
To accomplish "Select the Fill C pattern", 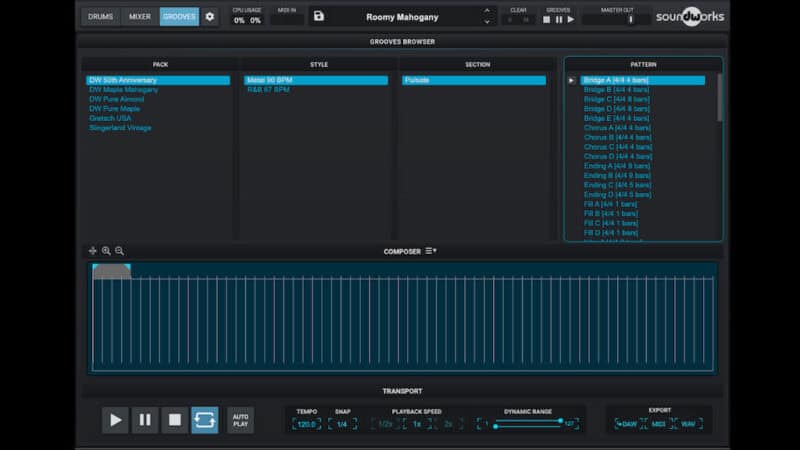I will 643,223.
